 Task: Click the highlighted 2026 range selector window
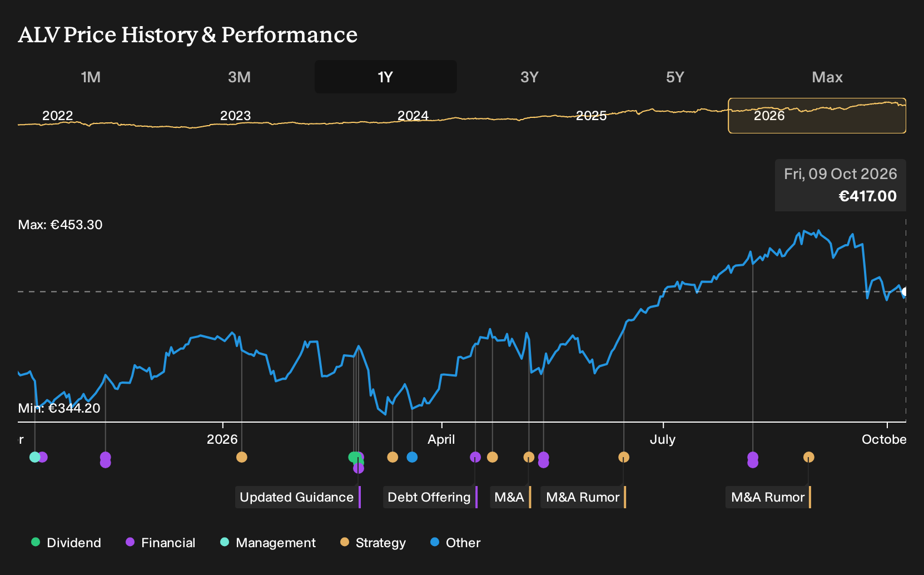(817, 116)
